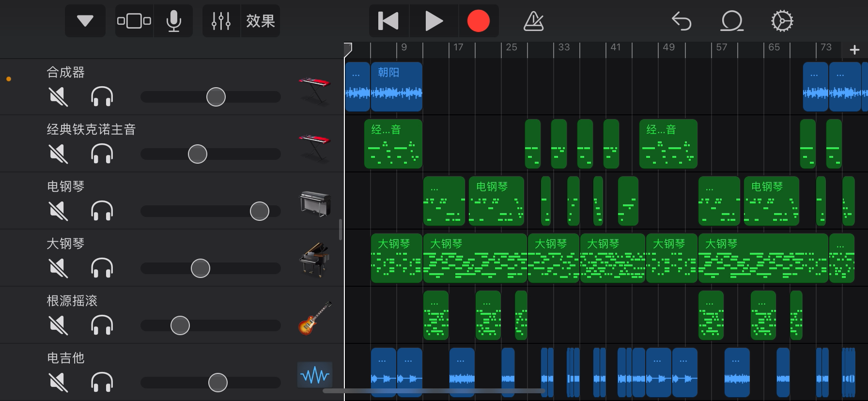The height and width of the screenshot is (401, 868).
Task: Undo last action with undo arrow
Action: coord(682,21)
